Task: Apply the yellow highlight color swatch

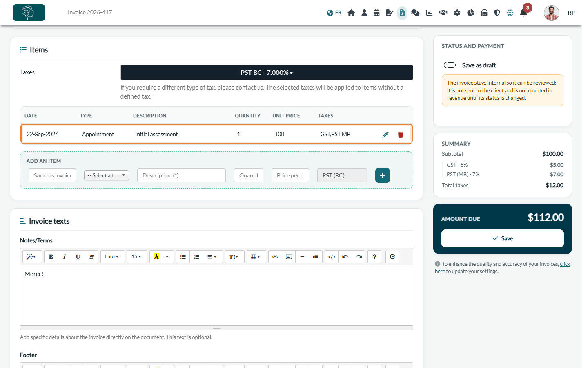Action: (156, 257)
